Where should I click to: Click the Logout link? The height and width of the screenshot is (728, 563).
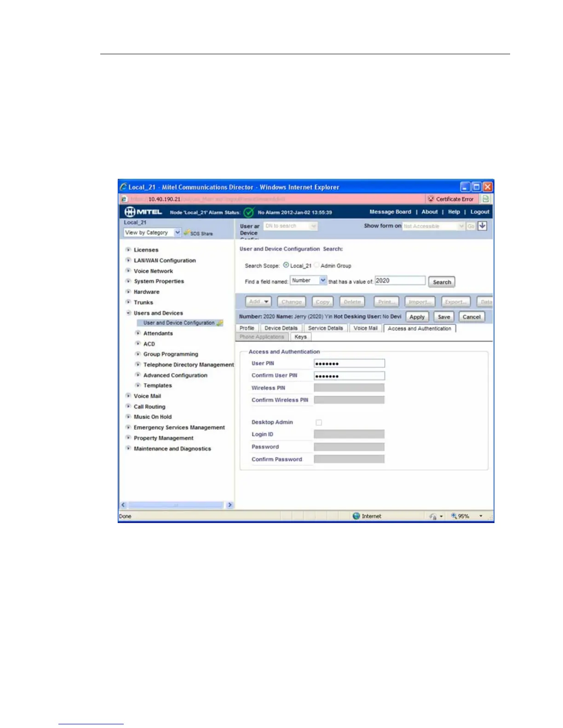tap(480, 212)
